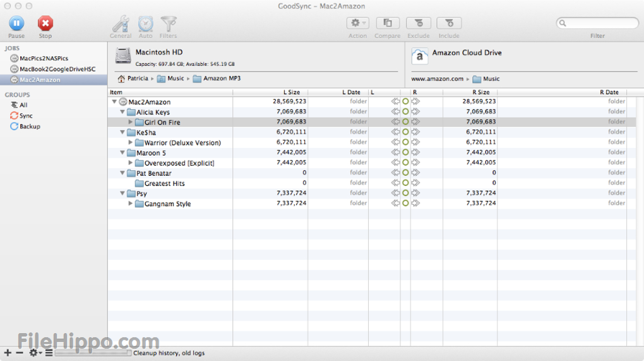This screenshot has height=361, width=644.
Task: Select the Mac2Amazon job in sidebar
Action: pos(54,80)
